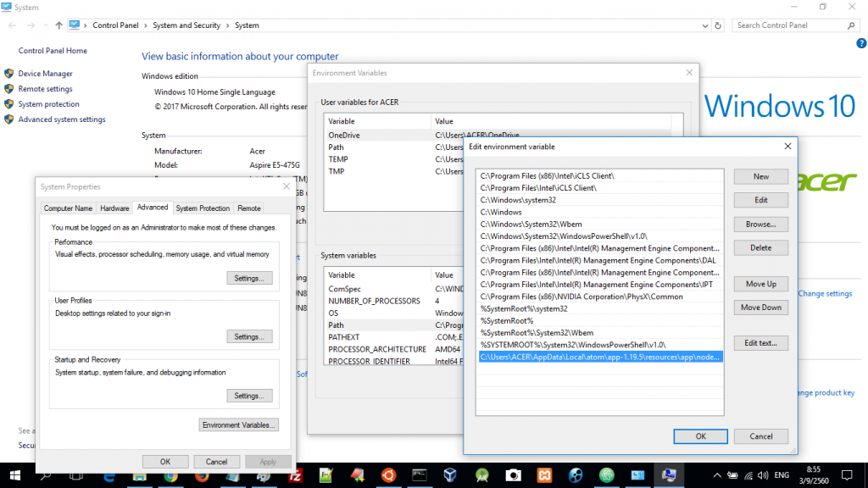Select the Advanced tab
This screenshot has width=868, height=488.
point(153,208)
